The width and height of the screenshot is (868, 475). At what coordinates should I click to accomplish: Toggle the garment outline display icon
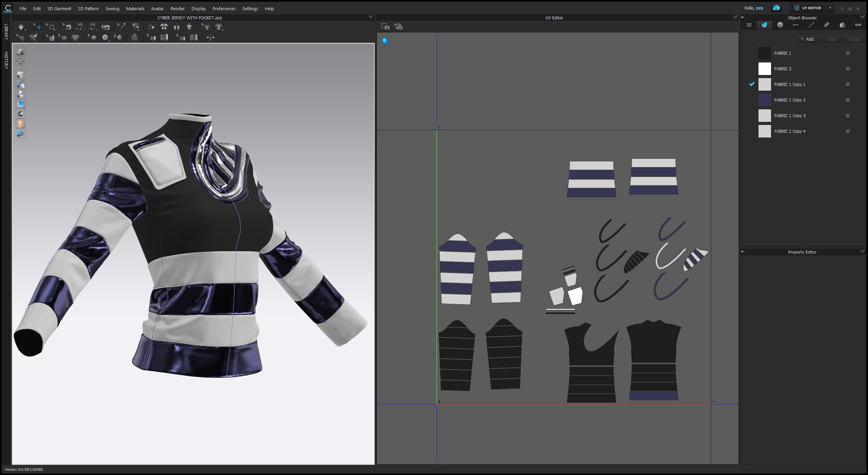pos(20,61)
